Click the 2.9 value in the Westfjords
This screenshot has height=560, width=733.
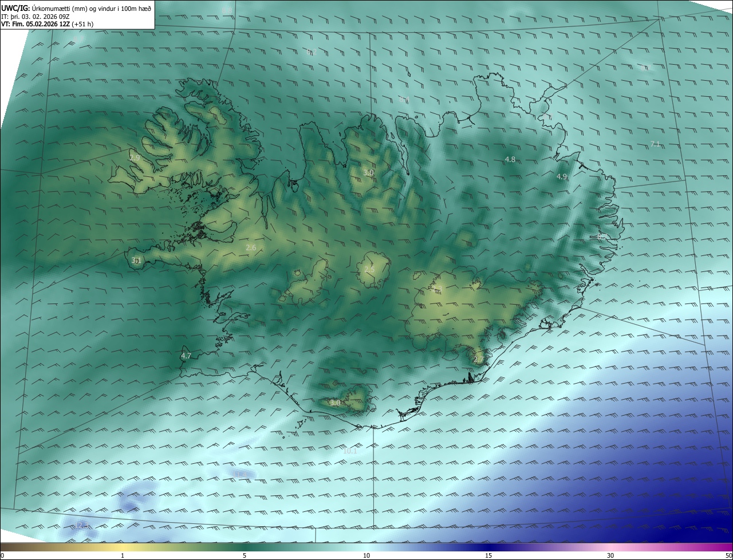[135, 157]
